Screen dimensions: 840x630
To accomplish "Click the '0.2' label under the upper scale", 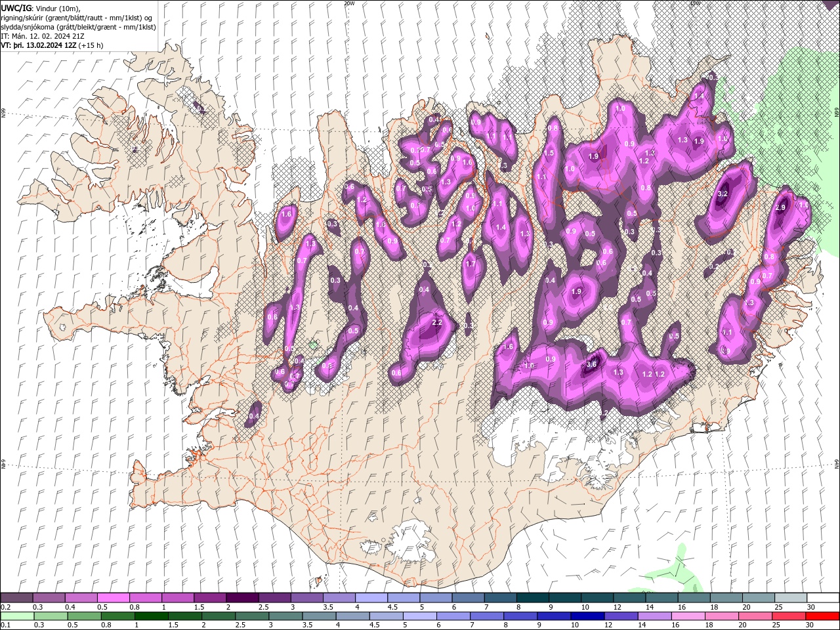I will (x=5, y=607).
